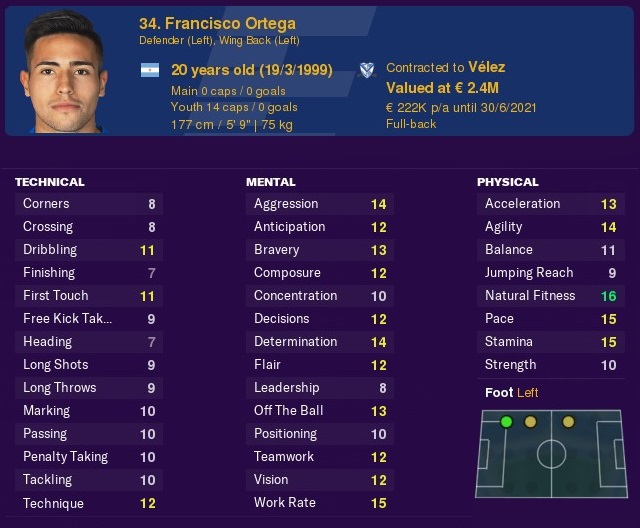
Task: Click the Foot Left label
Action: coord(511,393)
